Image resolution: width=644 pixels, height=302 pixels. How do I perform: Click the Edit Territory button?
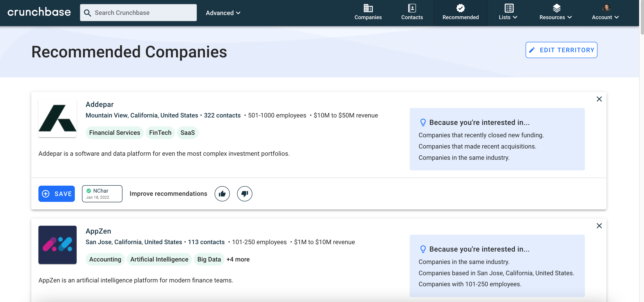[561, 50]
